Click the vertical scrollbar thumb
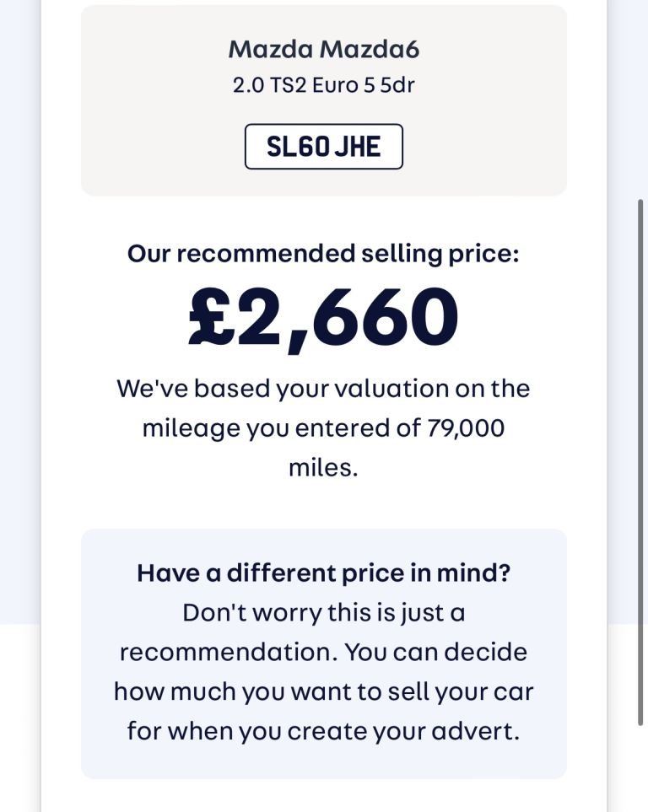The height and width of the screenshot is (812, 648). click(x=640, y=462)
